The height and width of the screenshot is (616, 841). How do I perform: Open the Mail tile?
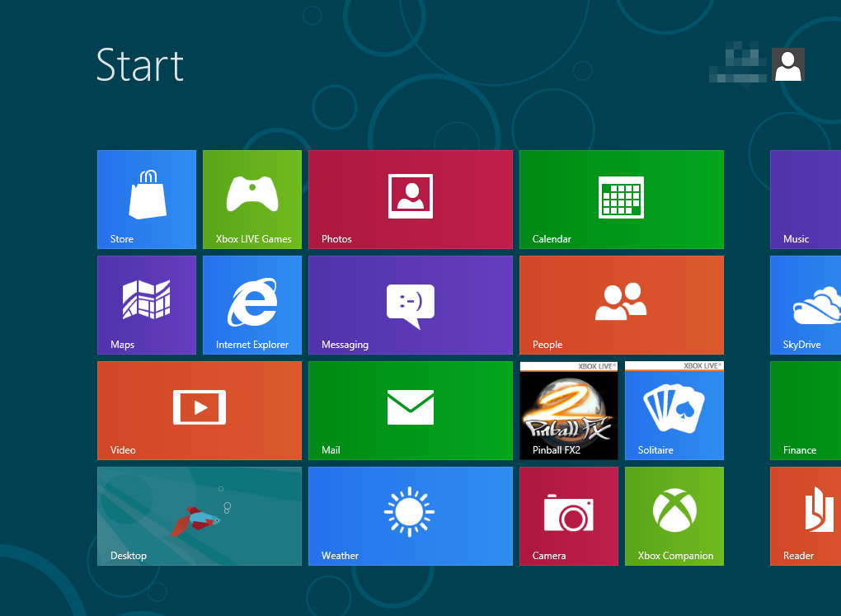point(411,411)
